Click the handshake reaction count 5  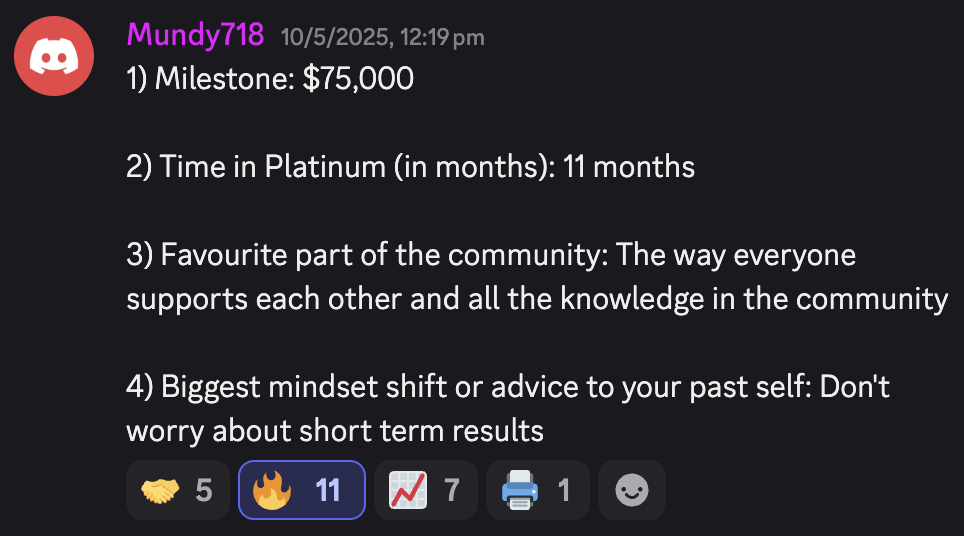[204, 491]
